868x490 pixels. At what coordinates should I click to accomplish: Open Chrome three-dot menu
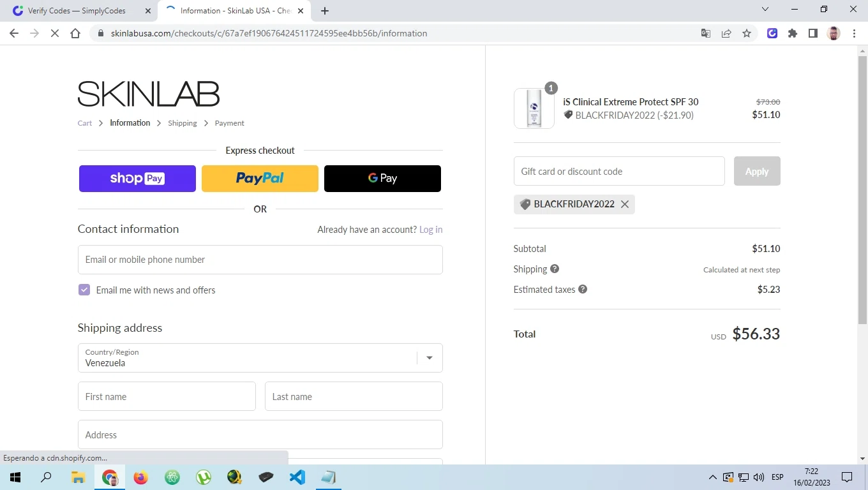[854, 33]
